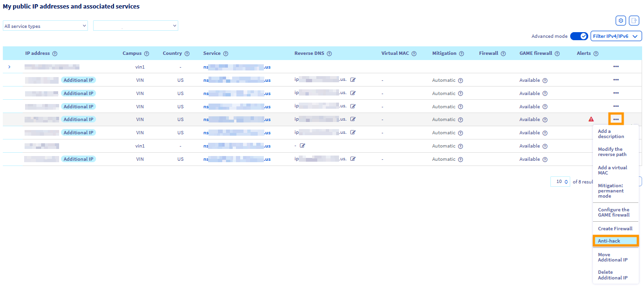644x287 pixels.
Task: Click the export icon next to the gear
Action: (x=634, y=20)
